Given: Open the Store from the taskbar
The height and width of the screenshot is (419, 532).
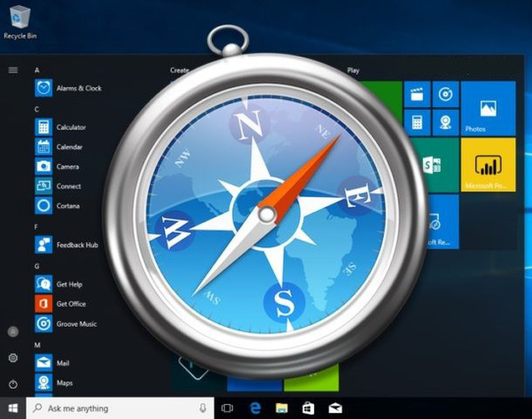Looking at the screenshot, I should tap(308, 408).
